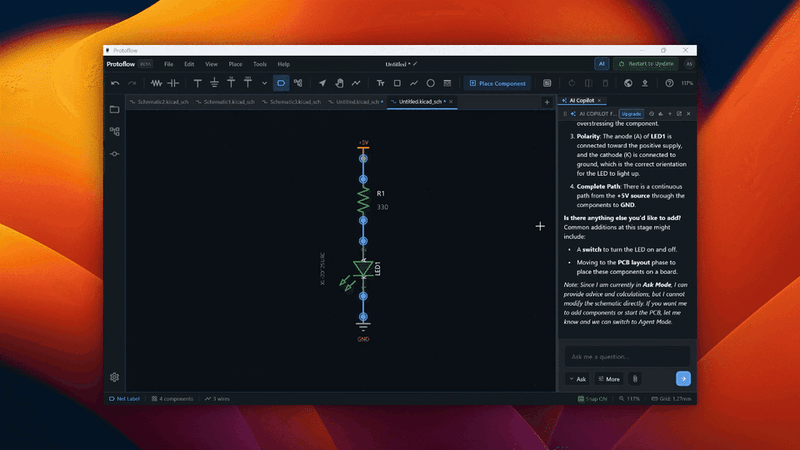This screenshot has height=450, width=800.
Task: Activate the hand pan tool
Action: click(x=339, y=83)
